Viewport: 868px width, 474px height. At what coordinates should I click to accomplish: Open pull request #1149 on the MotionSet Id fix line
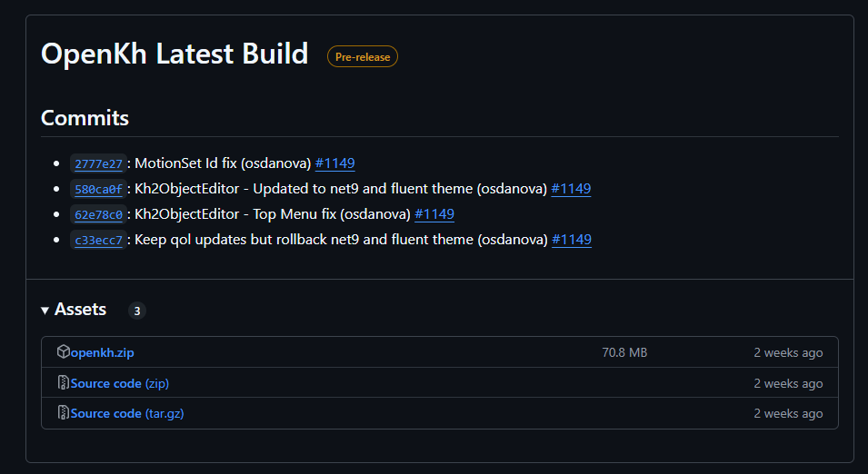334,163
